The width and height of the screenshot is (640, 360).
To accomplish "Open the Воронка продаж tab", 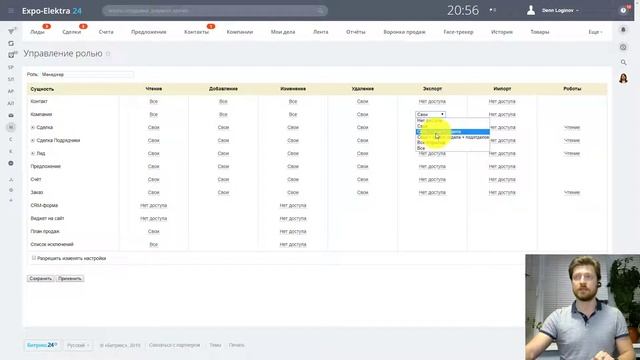I will pyautogui.click(x=404, y=32).
